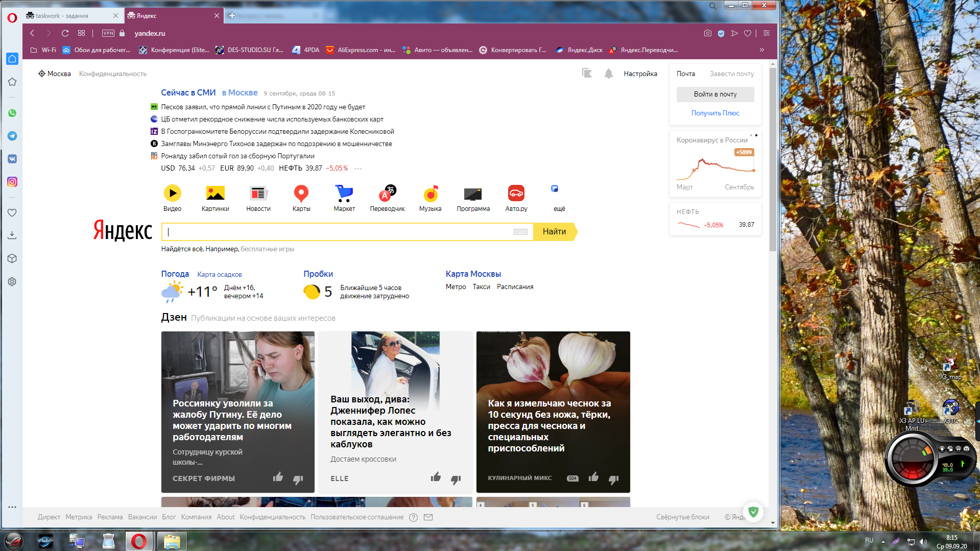Go back to the previous page
Image resolution: width=980 pixels, height=551 pixels.
pos(32,33)
